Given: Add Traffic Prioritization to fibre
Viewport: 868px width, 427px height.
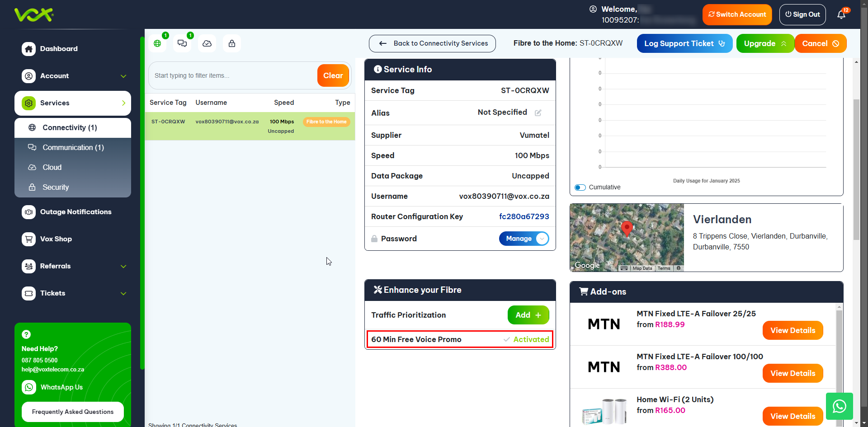Looking at the screenshot, I should [528, 315].
